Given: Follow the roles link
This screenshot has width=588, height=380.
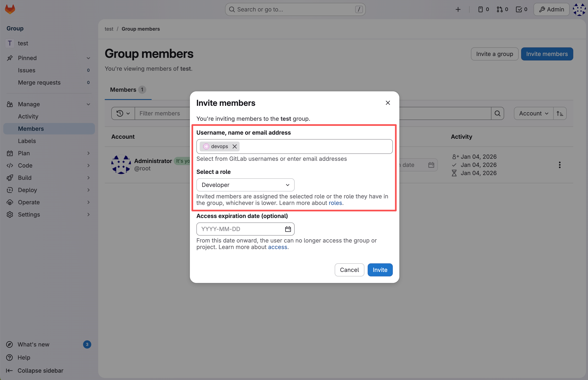Looking at the screenshot, I should point(335,203).
